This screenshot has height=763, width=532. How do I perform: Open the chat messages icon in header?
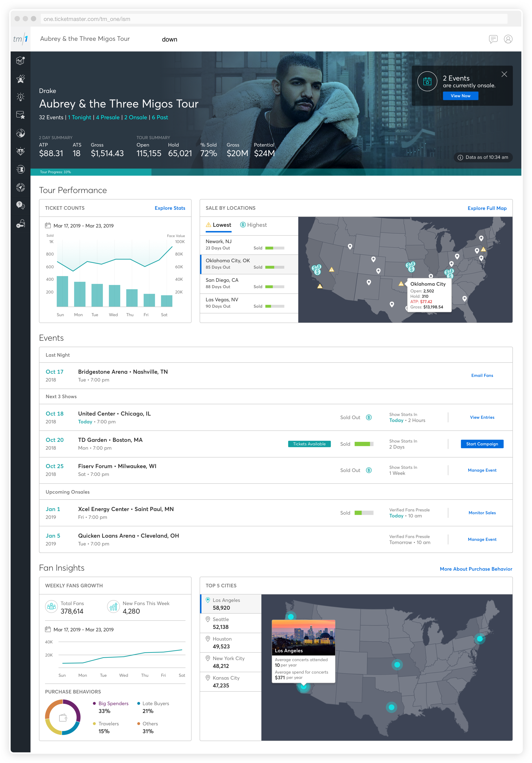493,39
